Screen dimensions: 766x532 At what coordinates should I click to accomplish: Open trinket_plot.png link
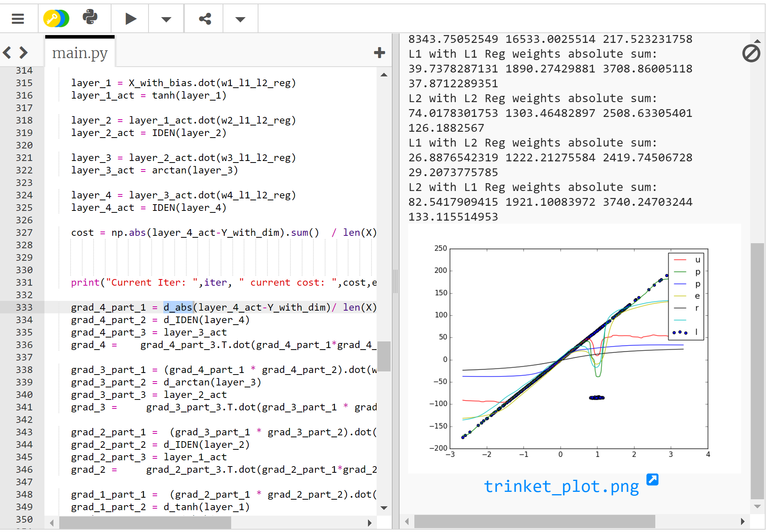coord(561,486)
